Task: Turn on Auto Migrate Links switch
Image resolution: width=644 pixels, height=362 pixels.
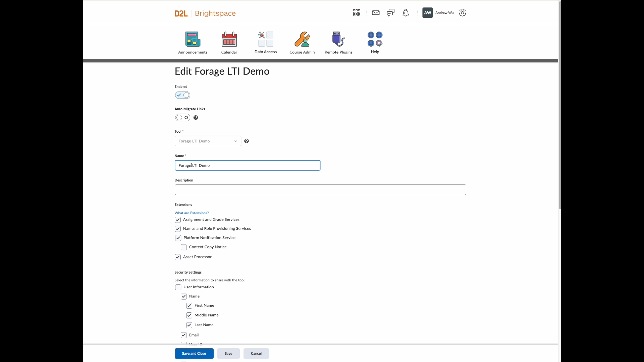Action: pyautogui.click(x=182, y=118)
